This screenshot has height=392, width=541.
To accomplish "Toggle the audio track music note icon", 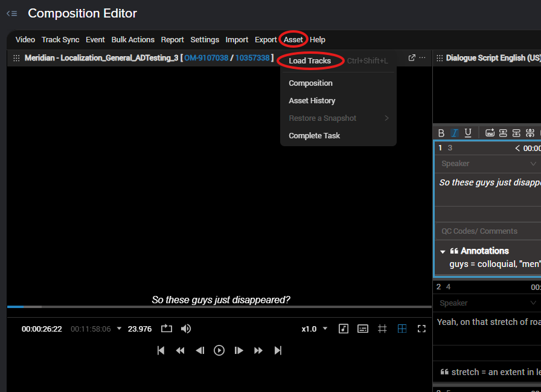I will coord(344,329).
